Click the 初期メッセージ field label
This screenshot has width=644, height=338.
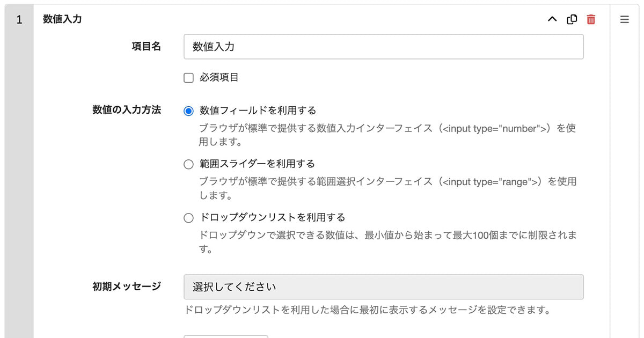(x=127, y=286)
